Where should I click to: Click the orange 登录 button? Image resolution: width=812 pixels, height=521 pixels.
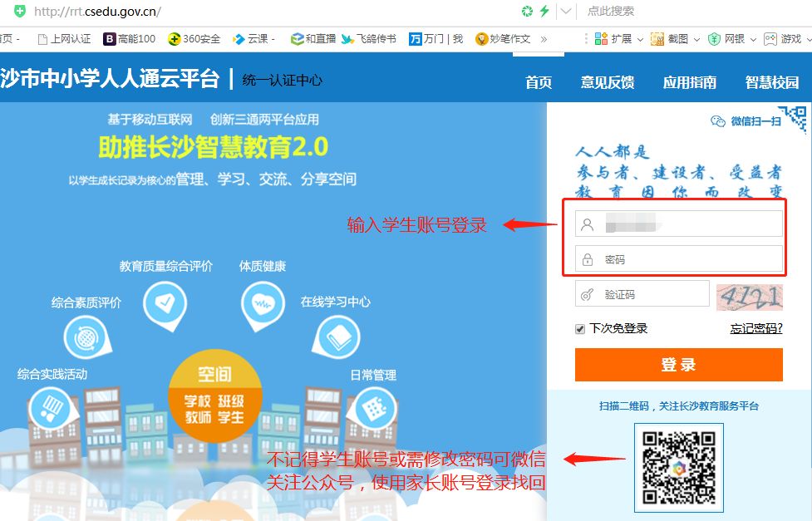click(678, 365)
